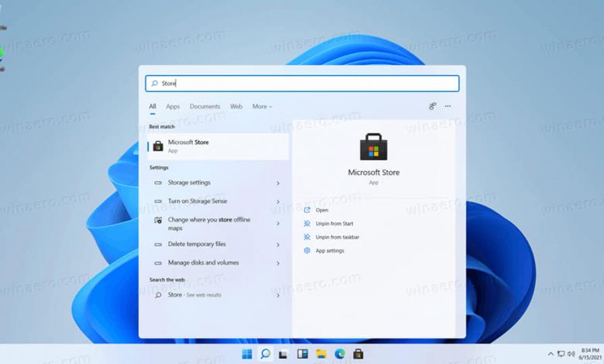Switch to the Apps filter tab

pyautogui.click(x=173, y=106)
